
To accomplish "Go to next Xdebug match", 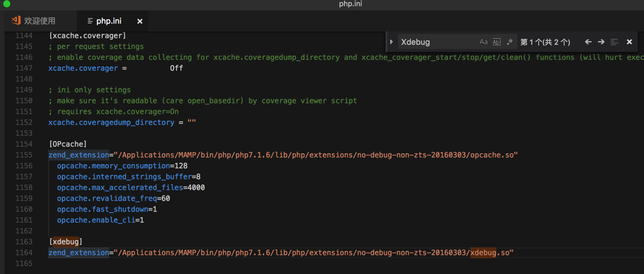I will coord(601,42).
